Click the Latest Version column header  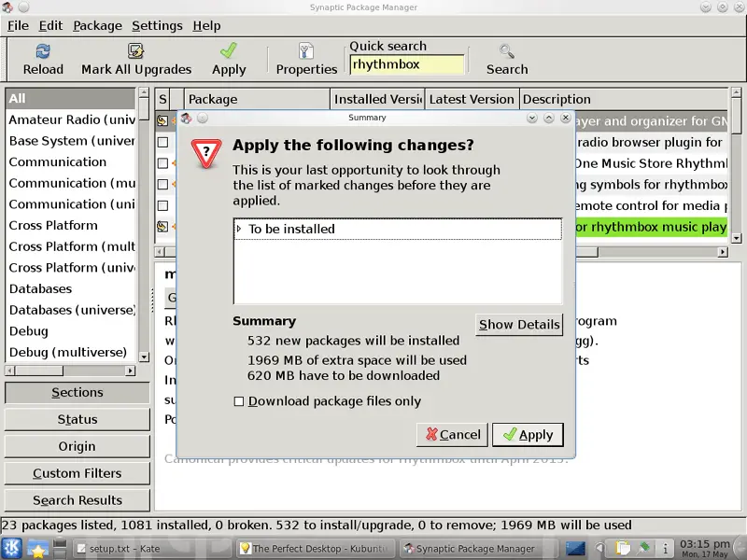[x=472, y=99]
